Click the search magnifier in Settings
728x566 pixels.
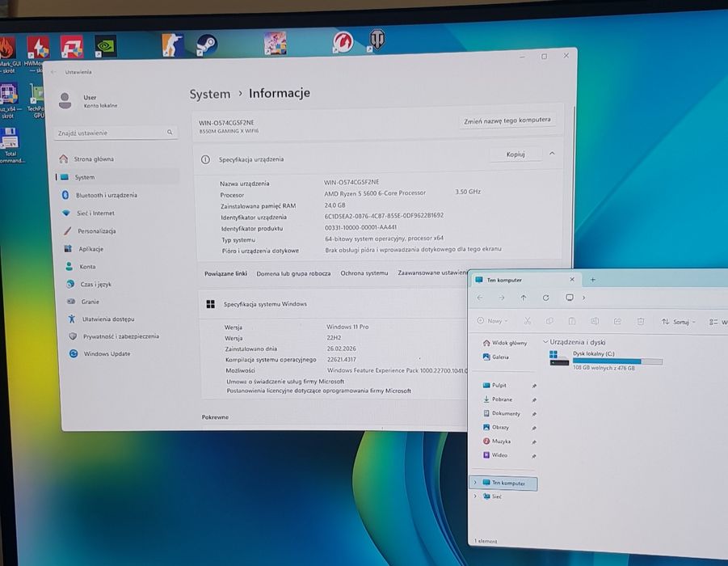point(170,133)
